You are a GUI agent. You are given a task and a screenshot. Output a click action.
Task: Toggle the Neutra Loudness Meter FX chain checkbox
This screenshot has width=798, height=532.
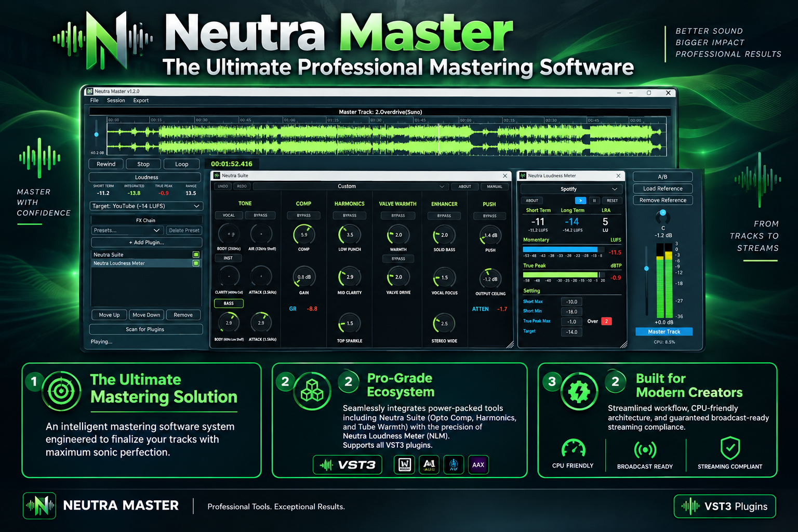click(196, 263)
